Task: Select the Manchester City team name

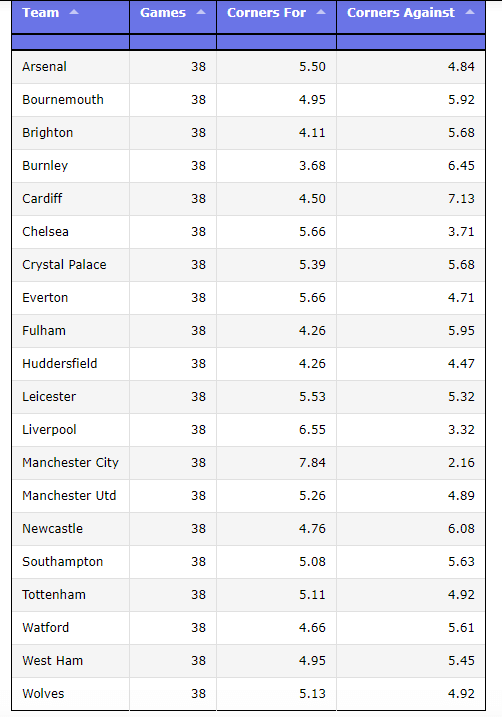Action: [x=70, y=463]
